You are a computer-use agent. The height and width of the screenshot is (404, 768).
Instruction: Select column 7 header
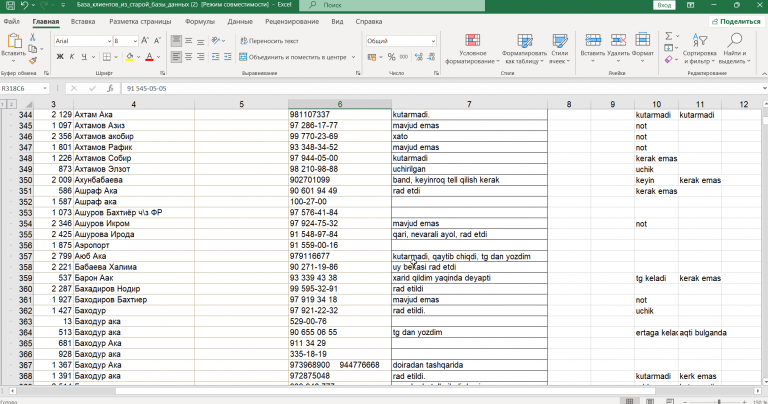[x=469, y=104]
